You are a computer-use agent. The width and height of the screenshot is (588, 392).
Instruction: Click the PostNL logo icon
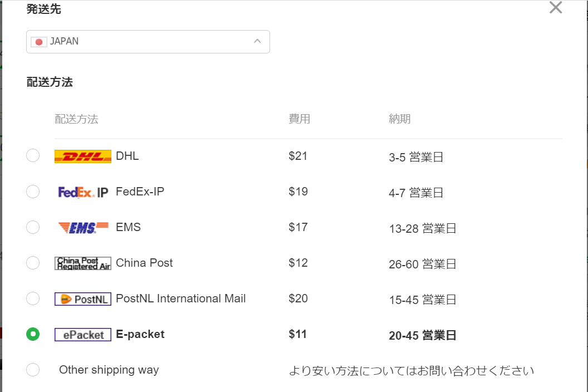(x=83, y=299)
